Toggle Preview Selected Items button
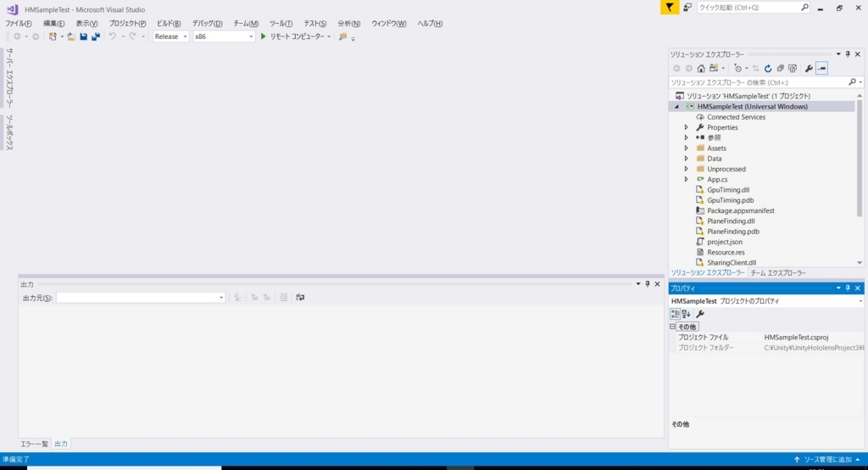This screenshot has width=868, height=470. click(821, 68)
